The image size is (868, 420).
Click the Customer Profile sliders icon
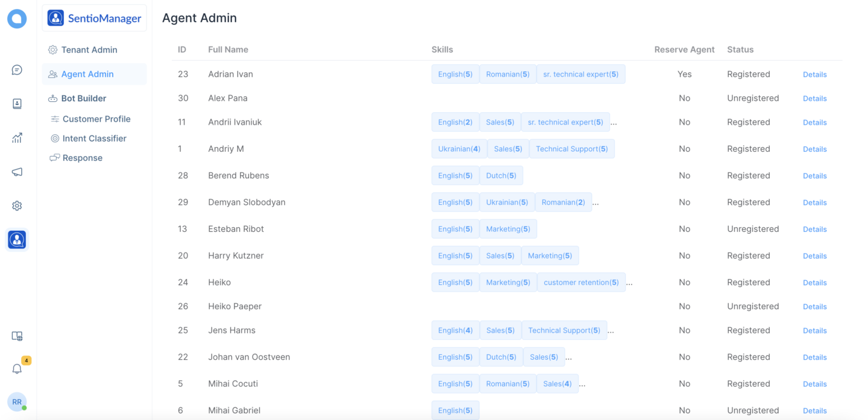(55, 119)
